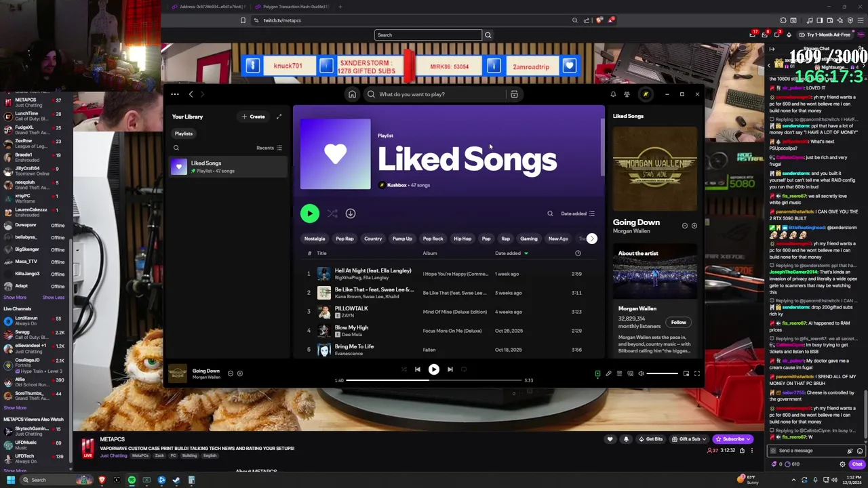The image size is (868, 488).
Task: Open the Recents sort dropdown in library
Action: click(269, 148)
